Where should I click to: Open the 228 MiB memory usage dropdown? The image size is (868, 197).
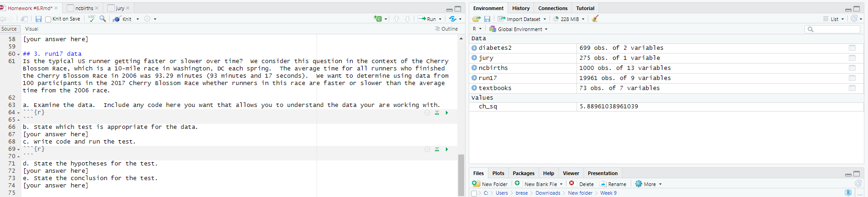pyautogui.click(x=569, y=19)
